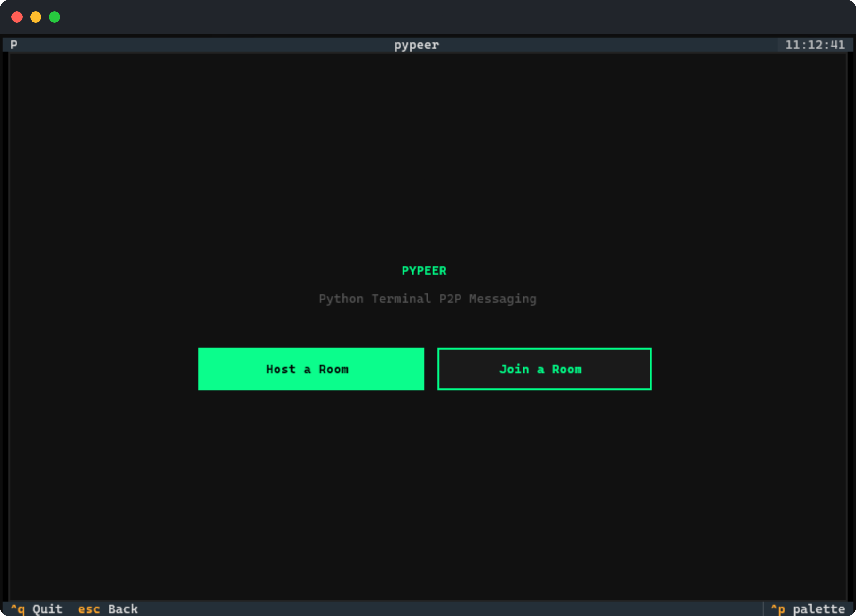Click the esc Back footer shortcut
The image size is (856, 616).
pos(108,609)
